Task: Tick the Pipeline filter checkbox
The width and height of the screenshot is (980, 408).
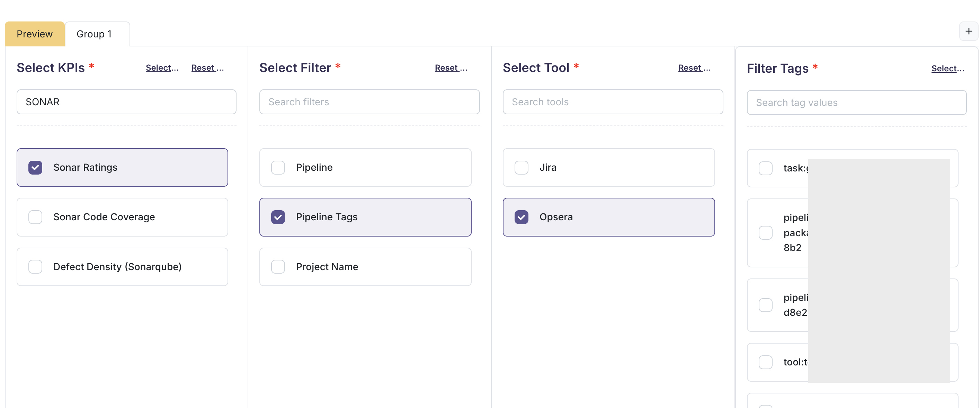Action: 278,168
